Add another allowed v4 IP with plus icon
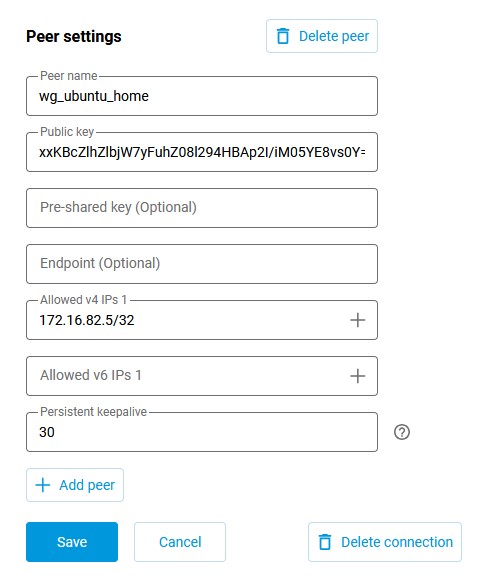 (x=357, y=320)
